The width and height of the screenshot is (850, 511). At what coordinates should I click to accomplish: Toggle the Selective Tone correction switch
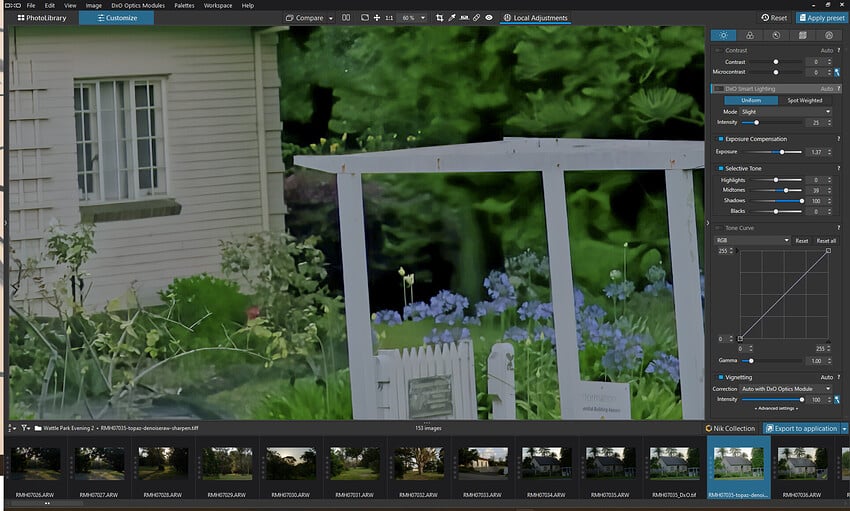coord(719,168)
